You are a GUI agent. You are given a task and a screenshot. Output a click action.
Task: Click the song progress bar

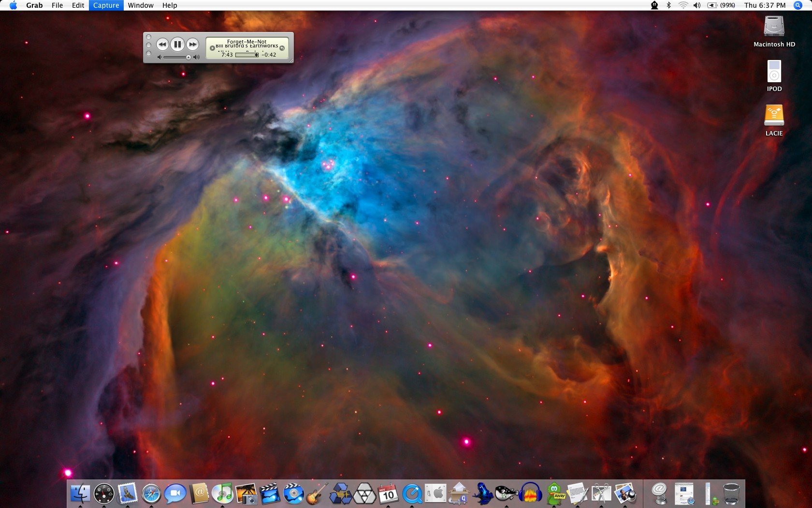pos(247,55)
